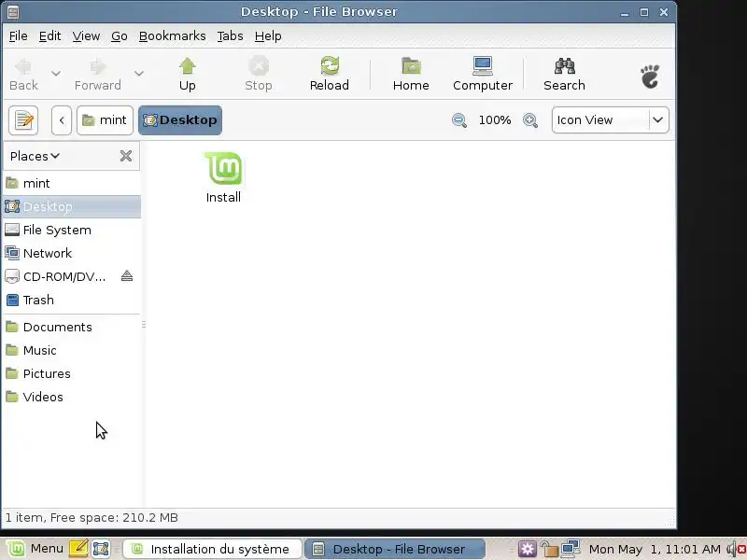747x560 pixels.
Task: Zoom out with the minus magnifier
Action: [459, 120]
